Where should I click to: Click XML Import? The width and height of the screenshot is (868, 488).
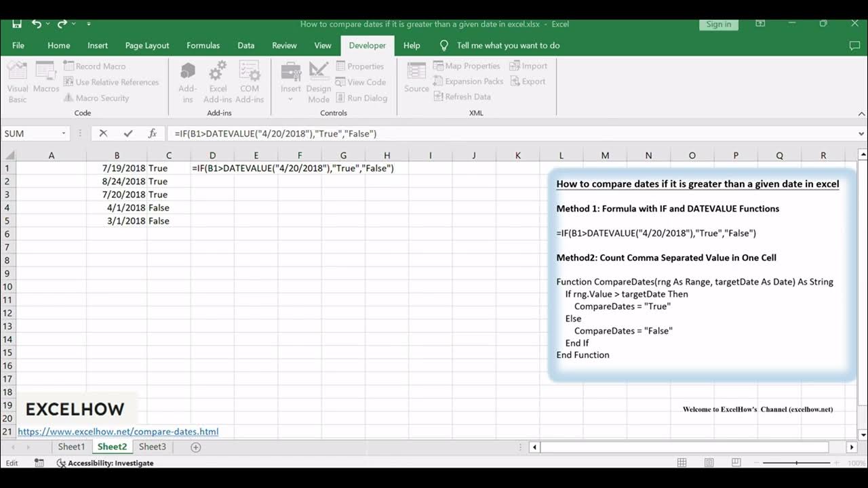click(528, 66)
